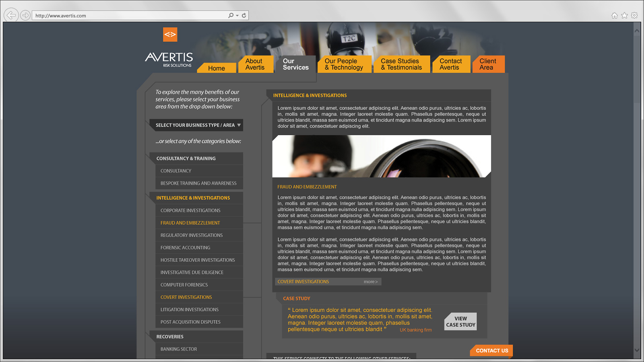Switch to the About Avertis tab
Image resolution: width=644 pixels, height=362 pixels.
tap(255, 64)
